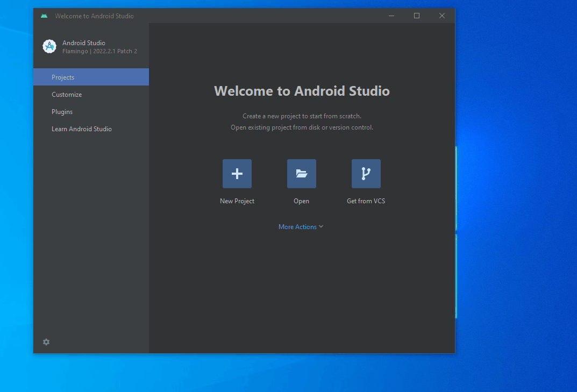Click the Flamingo 2022.2.1 Patch 2 version text
The height and width of the screenshot is (392, 577).
pos(99,51)
